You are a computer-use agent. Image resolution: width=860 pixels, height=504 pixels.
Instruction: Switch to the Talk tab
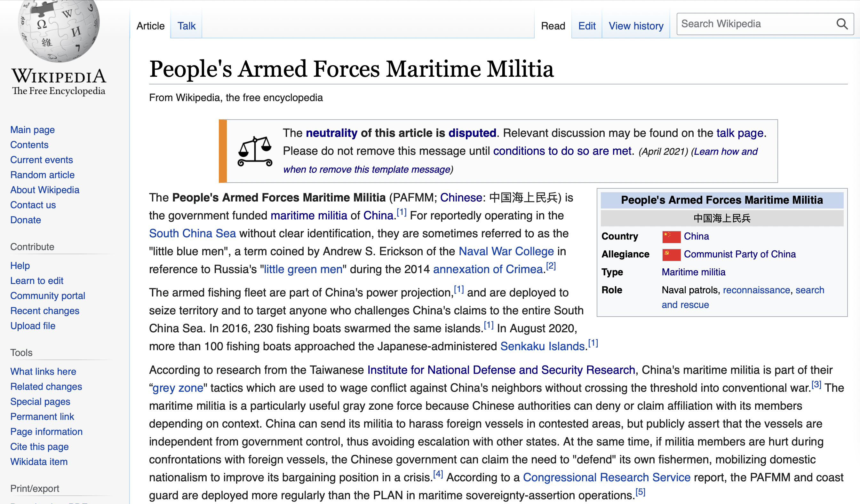[x=186, y=26]
